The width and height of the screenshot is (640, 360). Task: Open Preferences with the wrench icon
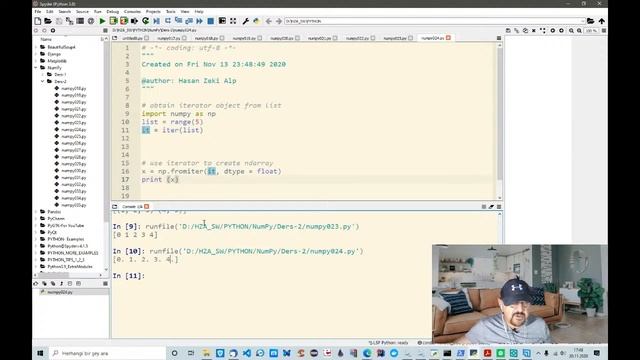[x=246, y=21]
